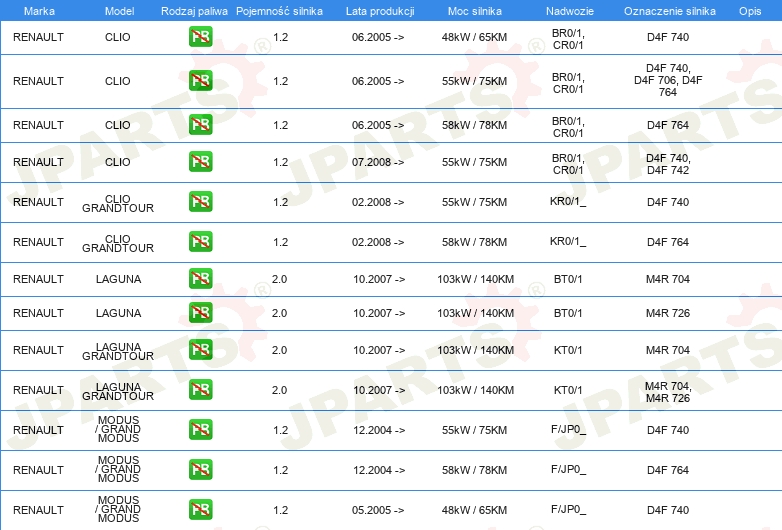The image size is (782, 530).
Task: Click 'CLIO GRANDTOUR' model in the 55kW / 75KM row
Action: coord(118,203)
